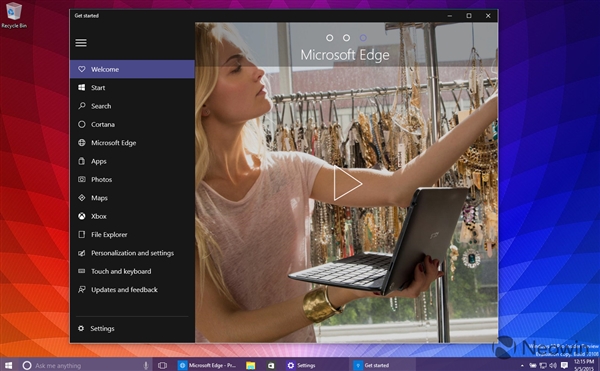The image size is (600, 371).
Task: Minimize the Get started window
Action: tap(450, 16)
